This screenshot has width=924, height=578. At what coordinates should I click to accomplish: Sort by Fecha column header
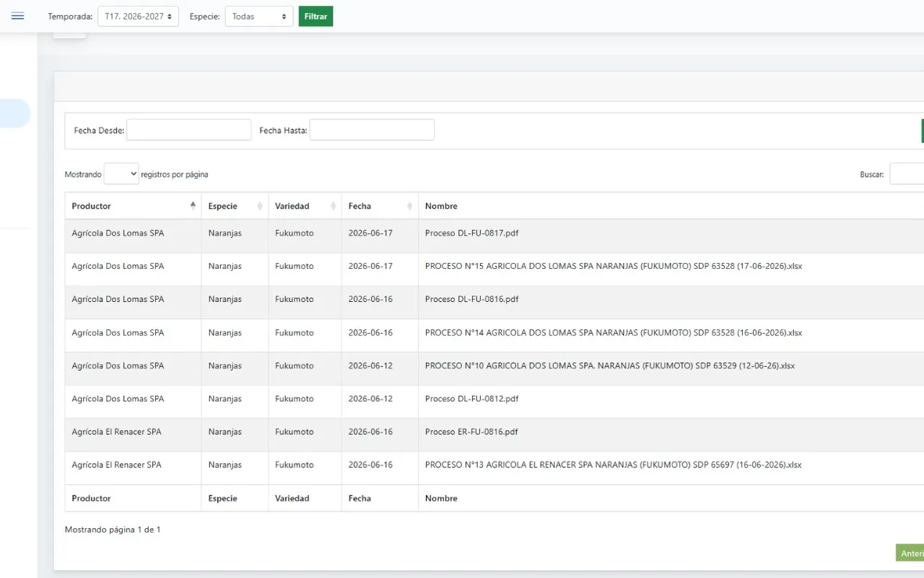[380, 206]
